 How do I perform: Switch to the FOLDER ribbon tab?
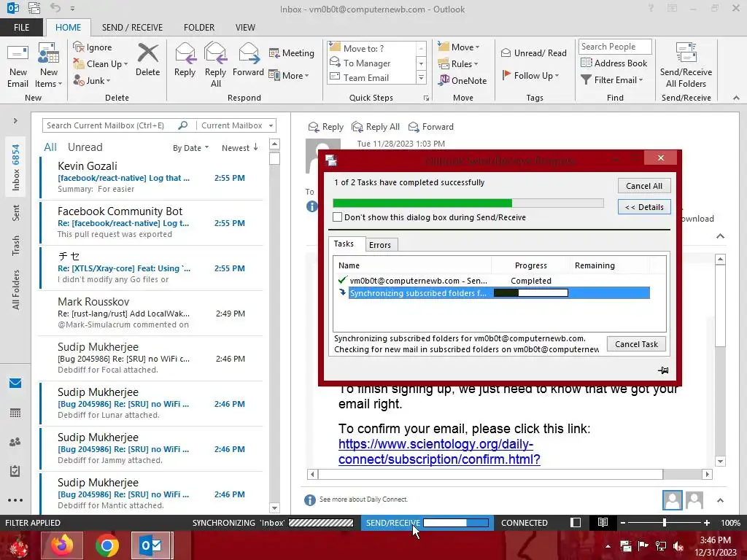(x=199, y=27)
